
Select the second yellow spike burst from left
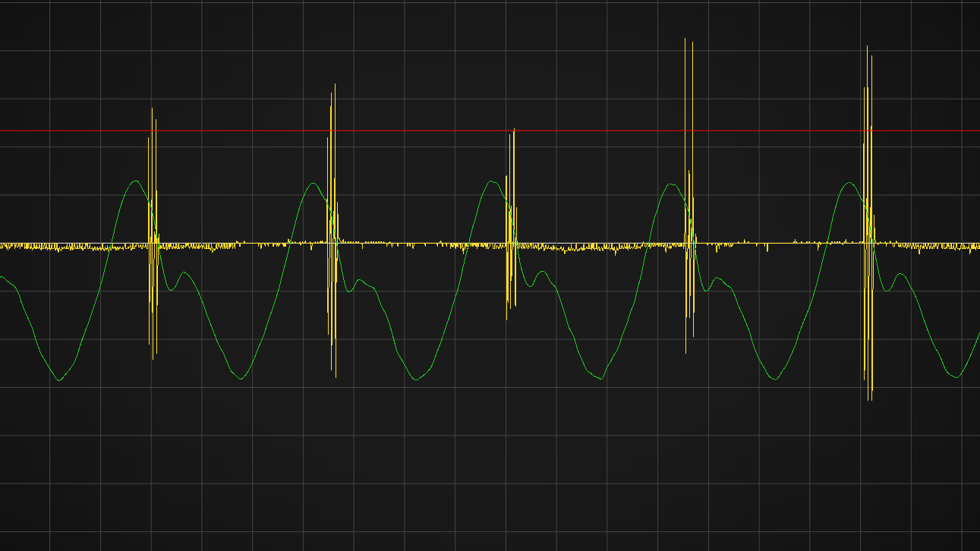tap(332, 235)
